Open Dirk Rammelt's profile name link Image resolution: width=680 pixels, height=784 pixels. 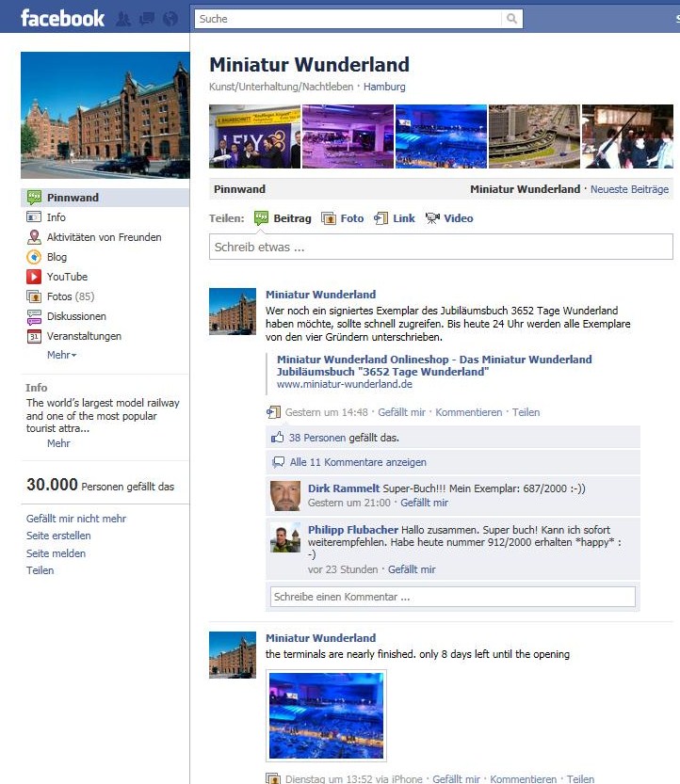click(x=344, y=488)
